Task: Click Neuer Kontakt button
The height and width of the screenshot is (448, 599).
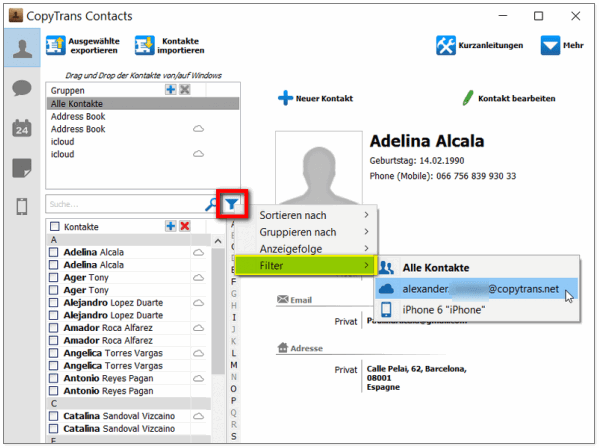Action: pos(316,98)
